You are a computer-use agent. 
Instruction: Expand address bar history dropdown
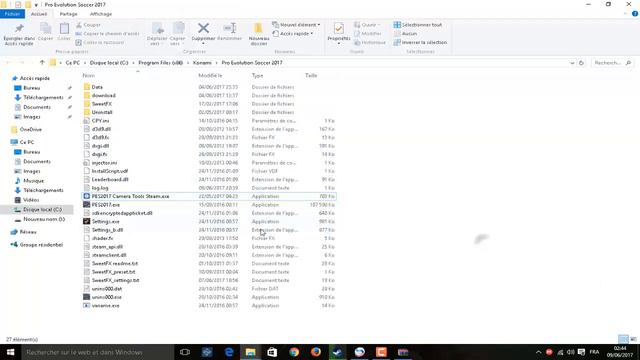(x=572, y=63)
